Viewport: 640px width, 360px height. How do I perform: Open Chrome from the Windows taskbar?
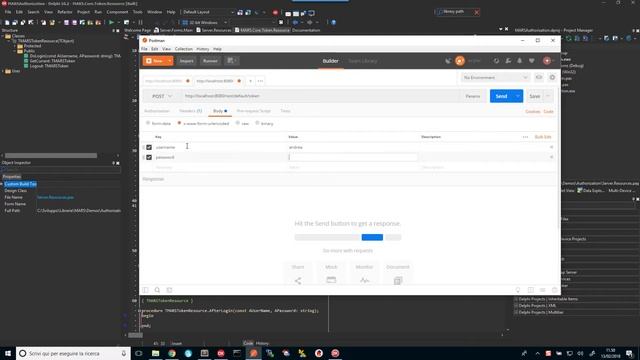coord(172,353)
